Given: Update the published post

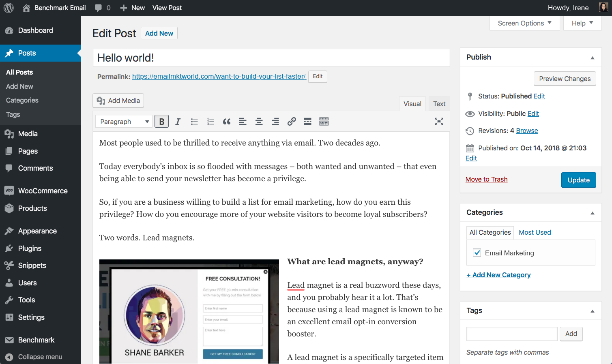Looking at the screenshot, I should coord(578,180).
